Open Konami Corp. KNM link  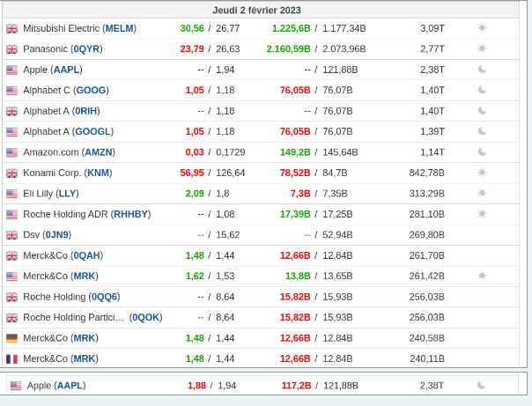click(98, 173)
